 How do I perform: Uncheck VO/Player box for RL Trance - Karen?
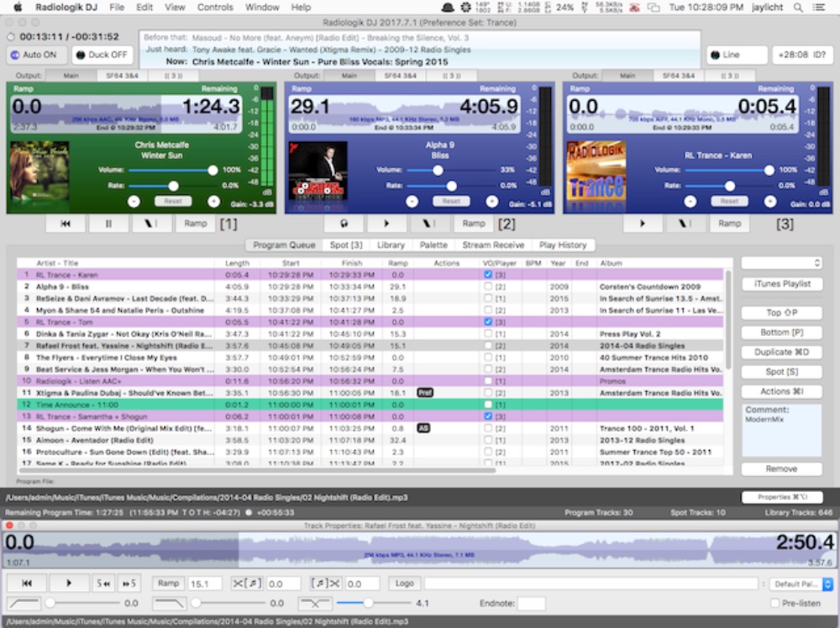(x=488, y=275)
